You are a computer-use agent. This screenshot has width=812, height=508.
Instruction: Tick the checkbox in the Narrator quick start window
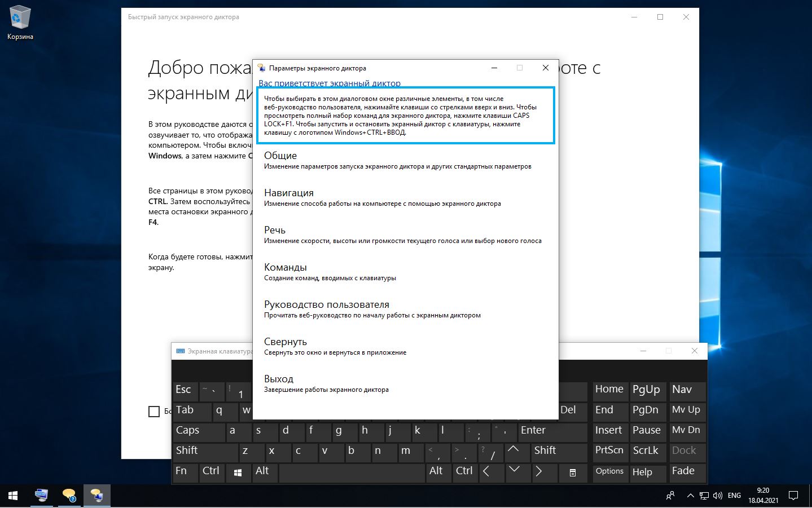[x=154, y=412]
